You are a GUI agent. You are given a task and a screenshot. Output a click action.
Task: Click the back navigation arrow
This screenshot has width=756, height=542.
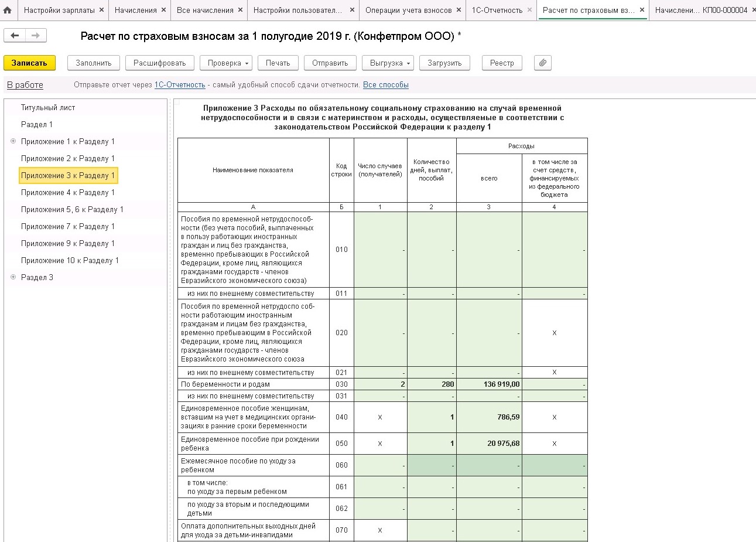click(x=15, y=36)
